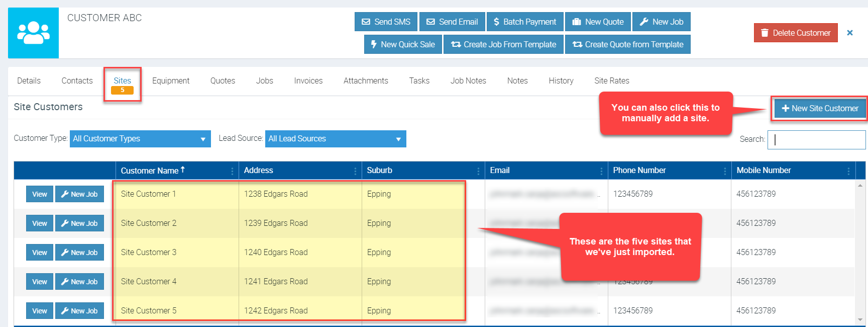Switch to the Equipment tab

click(x=171, y=80)
